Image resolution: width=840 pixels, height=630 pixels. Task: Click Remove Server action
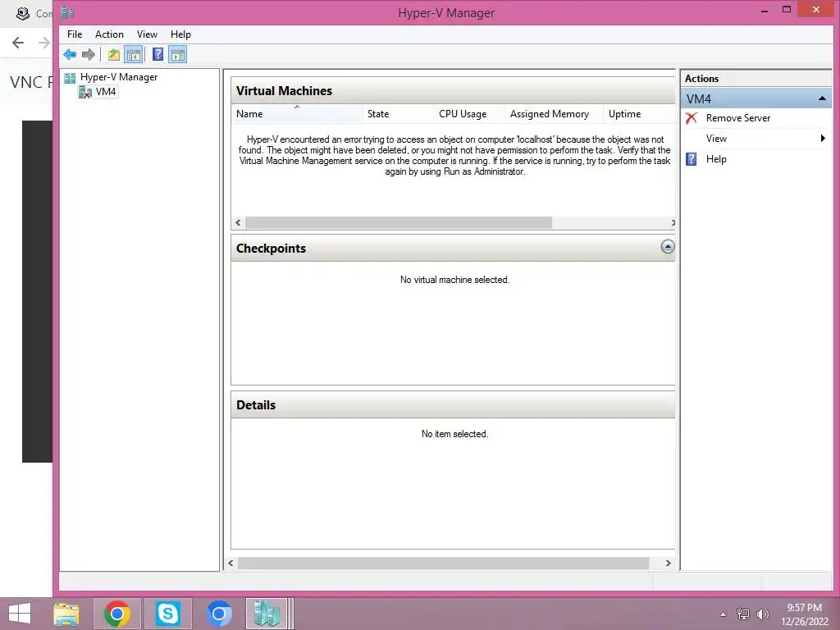click(737, 118)
